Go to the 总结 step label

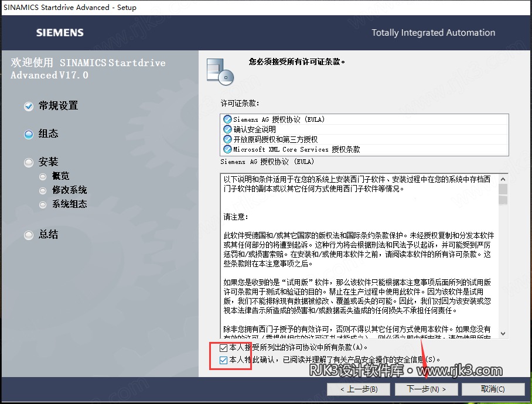[48, 234]
